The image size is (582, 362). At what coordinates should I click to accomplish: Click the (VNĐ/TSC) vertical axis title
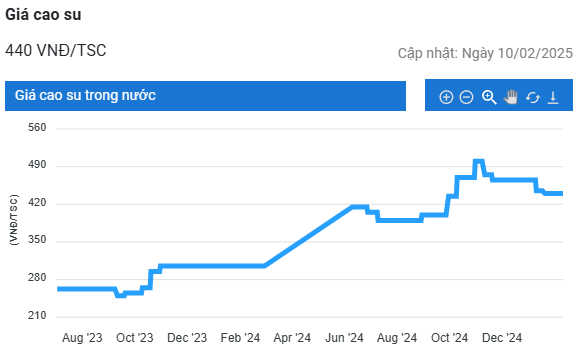click(x=14, y=219)
